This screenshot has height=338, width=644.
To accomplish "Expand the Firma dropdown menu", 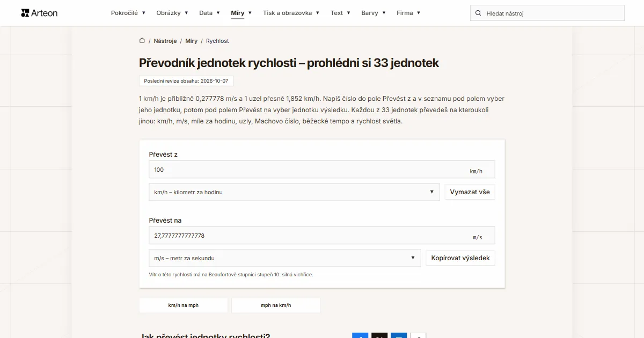I will tap(408, 13).
